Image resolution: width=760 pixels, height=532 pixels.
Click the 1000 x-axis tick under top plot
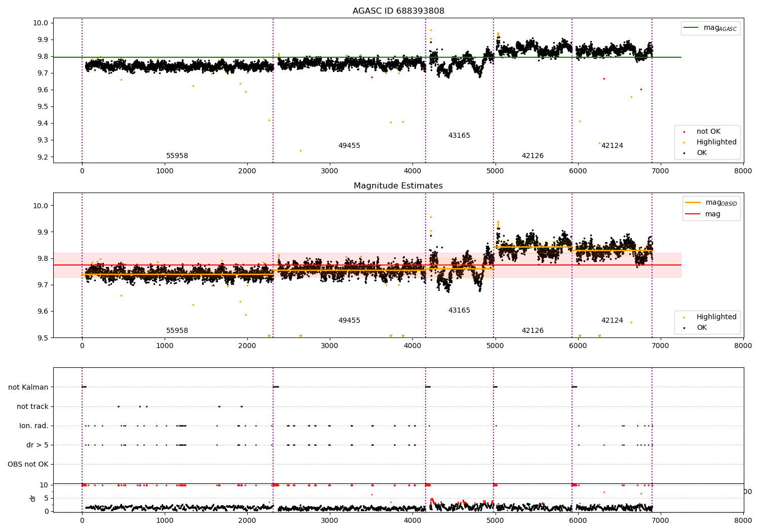[x=165, y=171]
